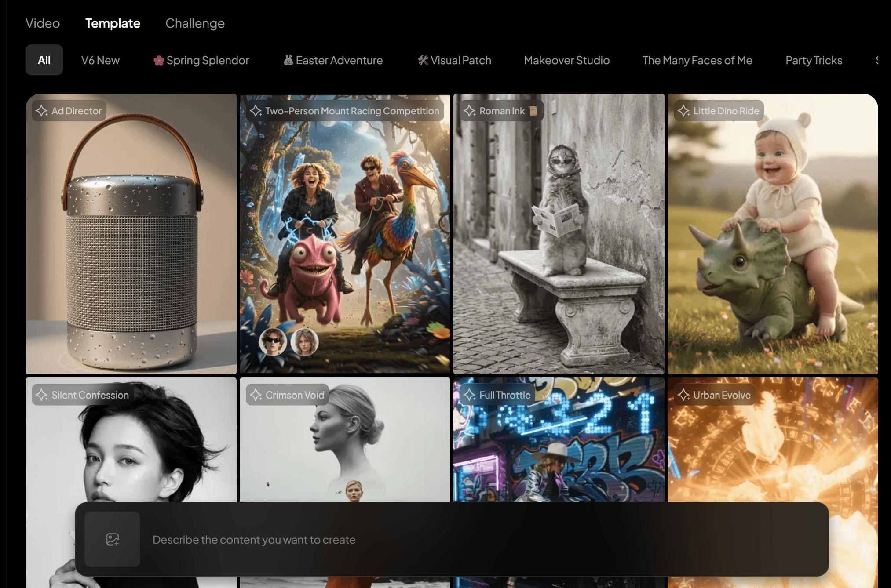Screen dimensions: 891x588
Task: Filter by V6 New category
Action: coord(100,60)
